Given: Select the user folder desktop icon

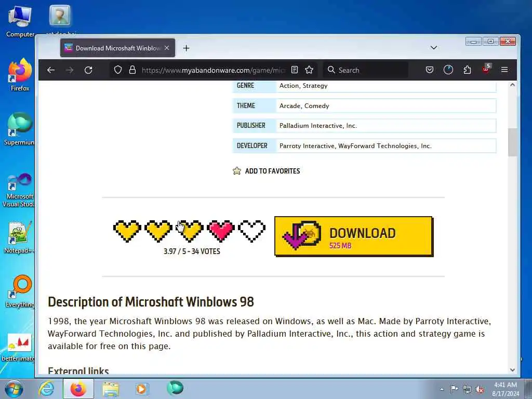Looking at the screenshot, I should pyautogui.click(x=60, y=19).
